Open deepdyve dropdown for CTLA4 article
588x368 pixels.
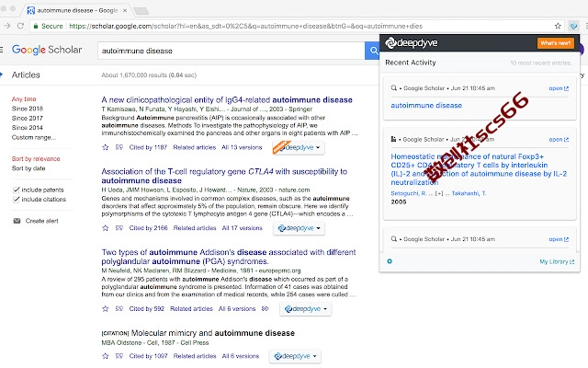pyautogui.click(x=299, y=228)
